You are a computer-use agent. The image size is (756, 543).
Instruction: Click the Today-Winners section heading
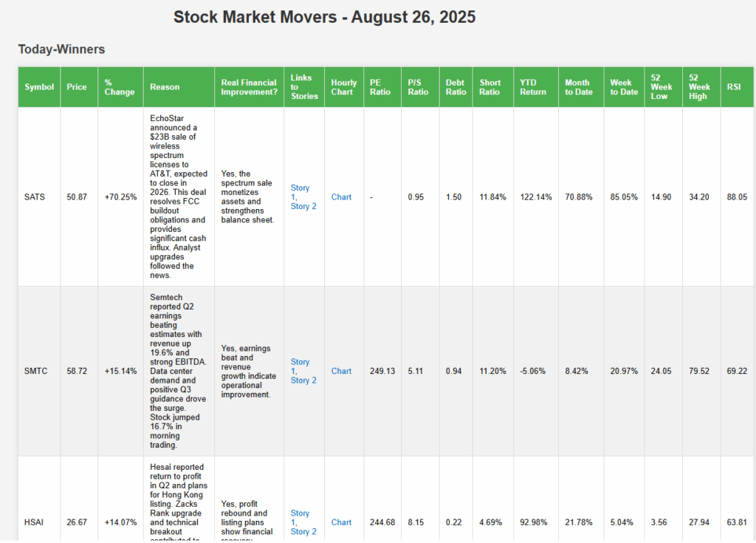[61, 49]
